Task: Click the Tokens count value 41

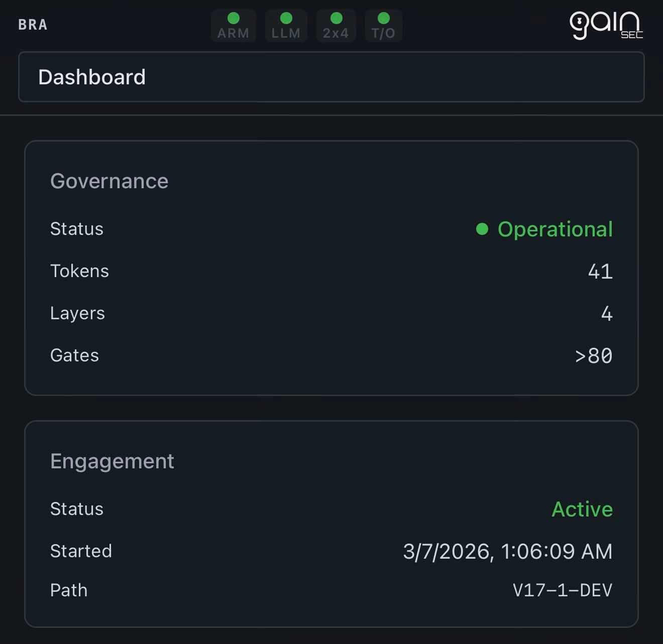Action: [601, 272]
